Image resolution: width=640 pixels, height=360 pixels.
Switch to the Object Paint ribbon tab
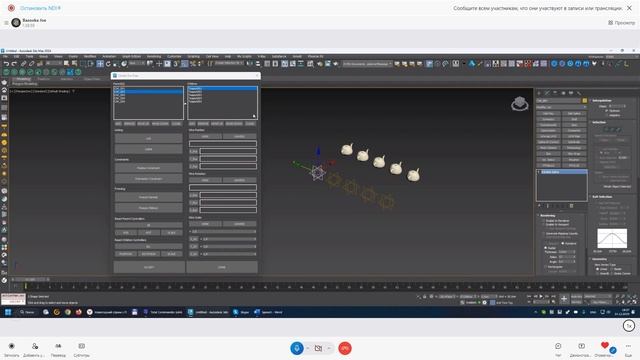coord(92,79)
